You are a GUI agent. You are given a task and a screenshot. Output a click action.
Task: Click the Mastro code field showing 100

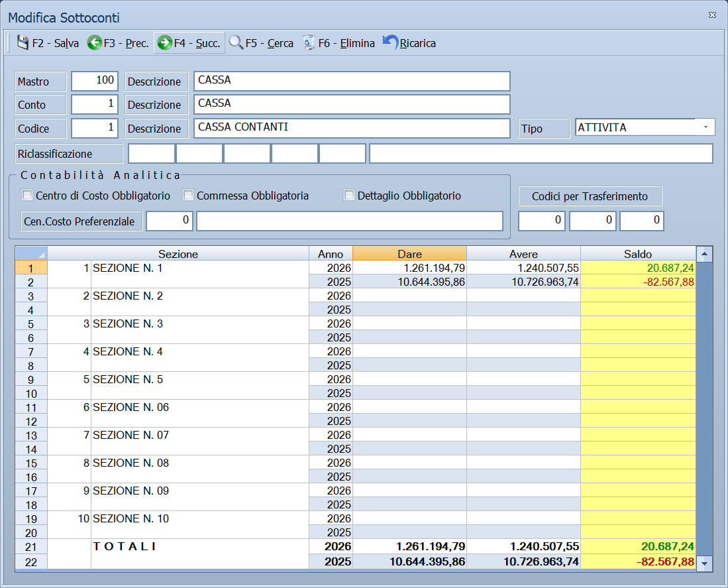click(95, 81)
